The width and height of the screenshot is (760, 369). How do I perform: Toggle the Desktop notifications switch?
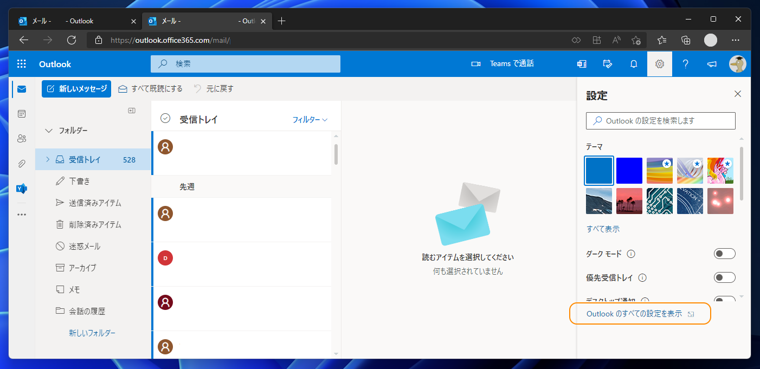pos(725,300)
